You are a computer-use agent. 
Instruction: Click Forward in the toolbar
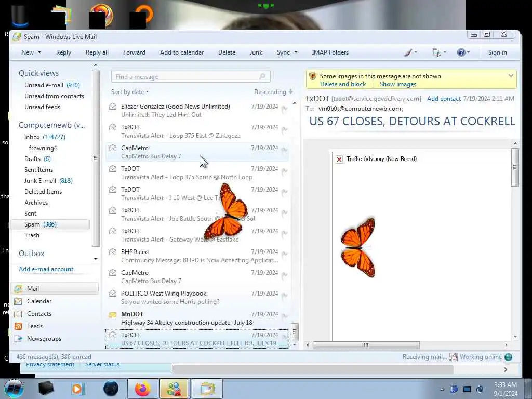click(134, 52)
